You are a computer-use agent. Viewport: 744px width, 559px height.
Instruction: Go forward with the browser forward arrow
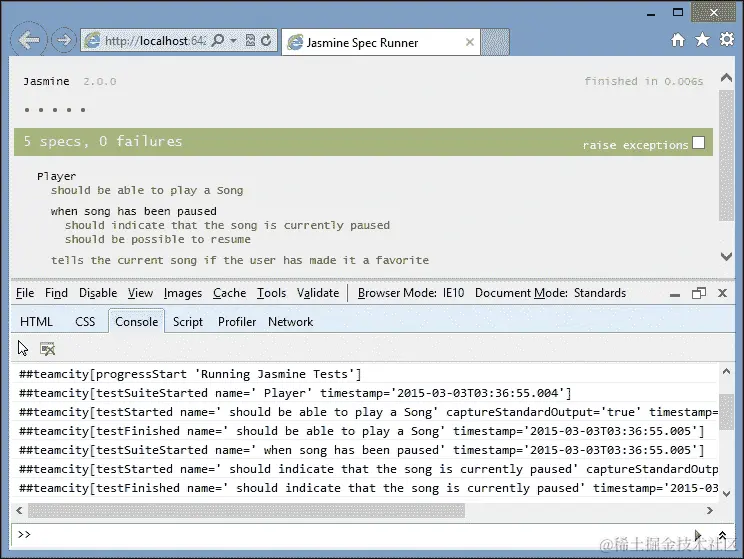click(64, 40)
